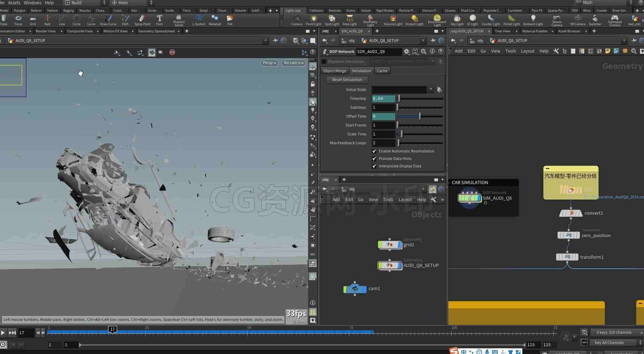Adjust the Scale Time slider
The image size is (644, 354).
[x=420, y=134]
